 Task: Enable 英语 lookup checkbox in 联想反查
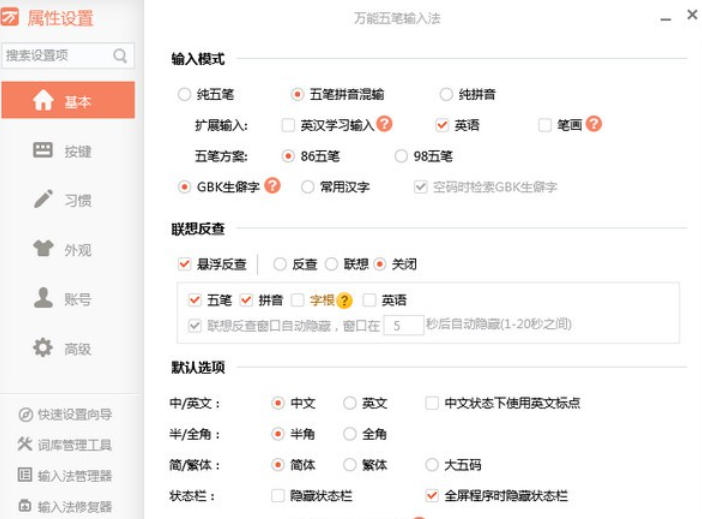point(369,300)
